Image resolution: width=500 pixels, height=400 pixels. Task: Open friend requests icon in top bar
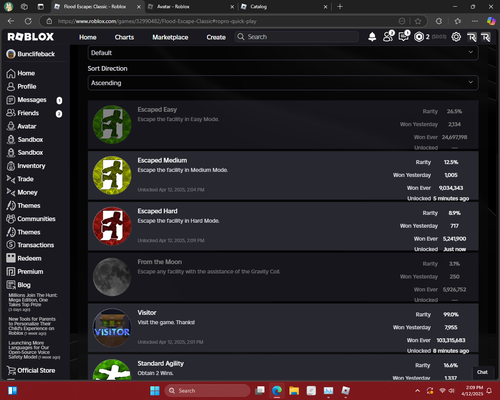coord(388,37)
